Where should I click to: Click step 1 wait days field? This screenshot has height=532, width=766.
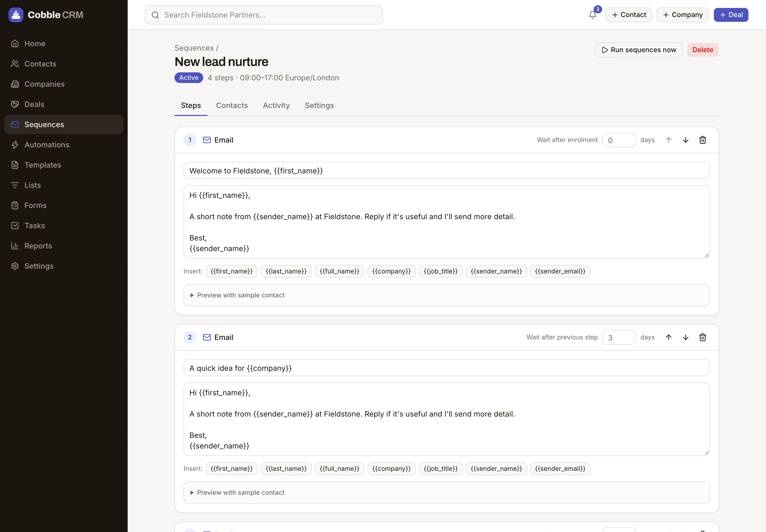(x=619, y=140)
